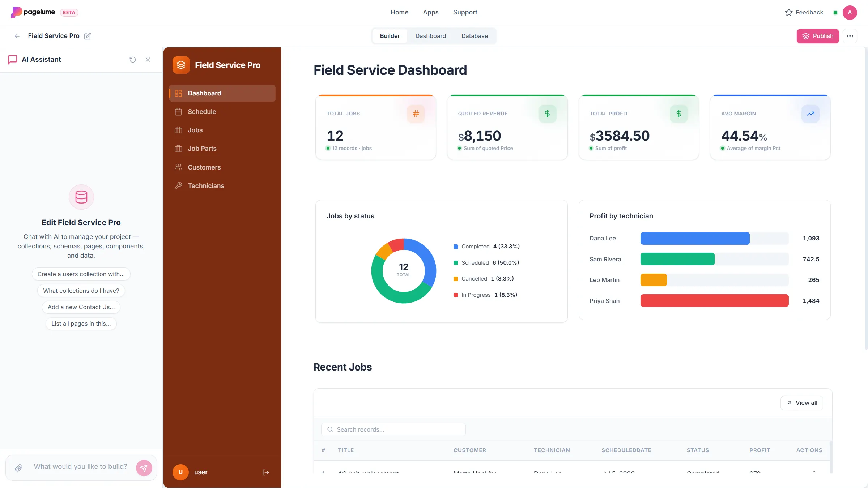Screen dimensions: 868x488
Task: Edit the Field Service Pro project name
Action: click(88, 36)
